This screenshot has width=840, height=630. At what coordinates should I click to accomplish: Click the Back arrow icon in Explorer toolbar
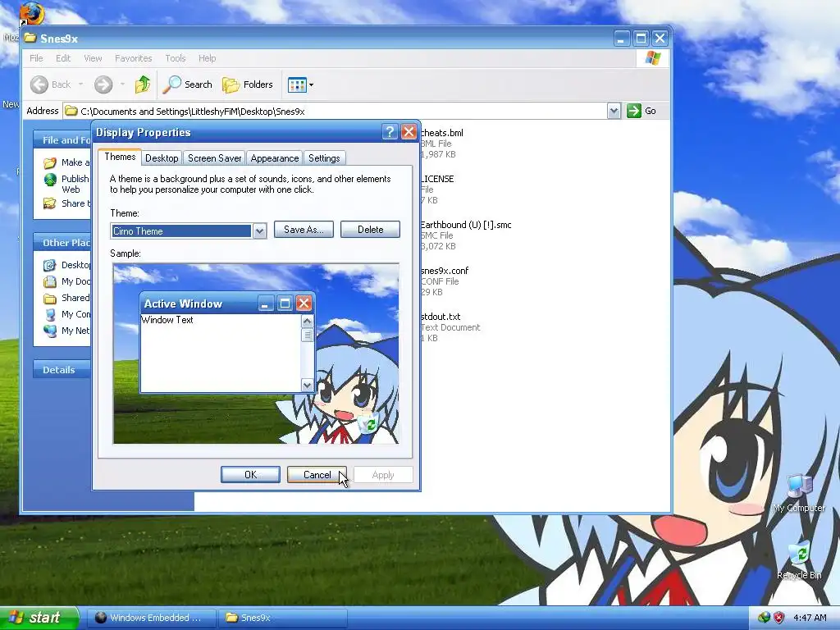click(x=39, y=84)
